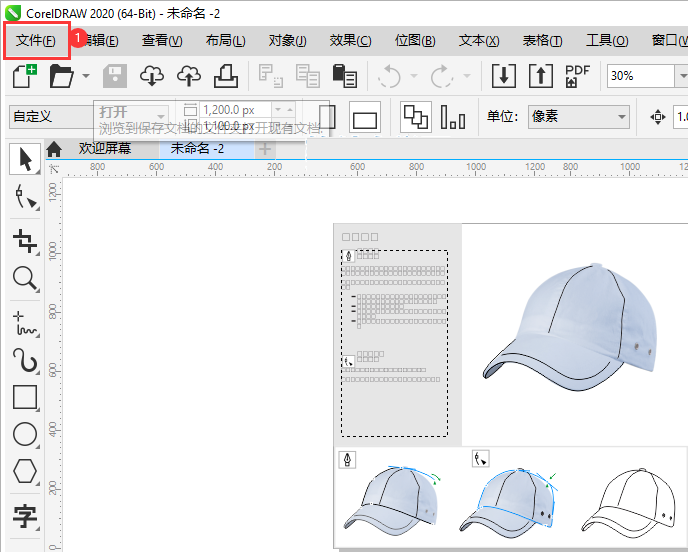Select the Shape edit tool
The height and width of the screenshot is (552, 688).
click(25, 198)
